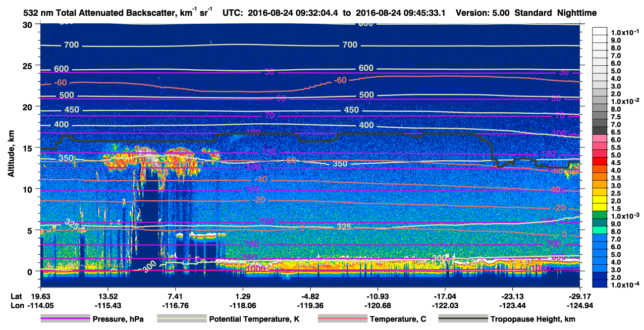Viewport: 644px width, 330px height.
Task: Click longitude value '-118.06'
Action: [x=243, y=305]
